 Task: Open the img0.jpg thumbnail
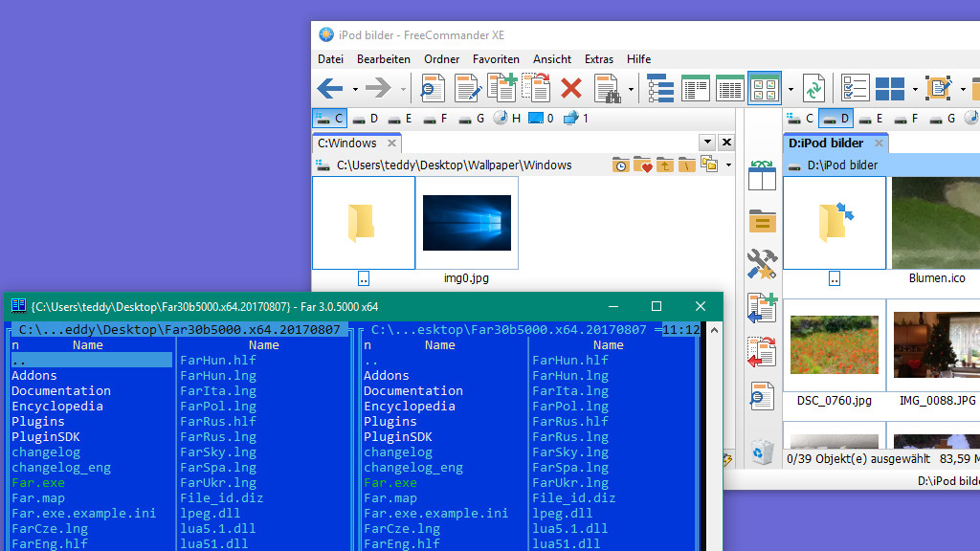[466, 222]
